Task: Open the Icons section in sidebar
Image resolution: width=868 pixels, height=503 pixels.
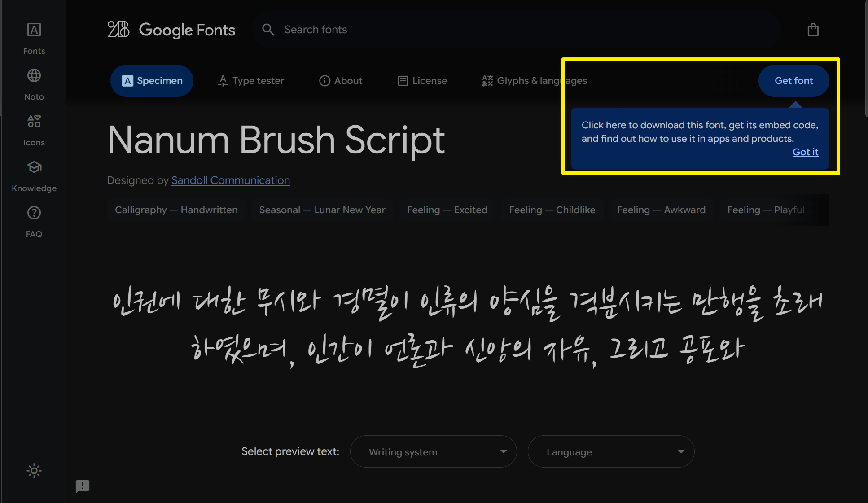Action: click(34, 130)
